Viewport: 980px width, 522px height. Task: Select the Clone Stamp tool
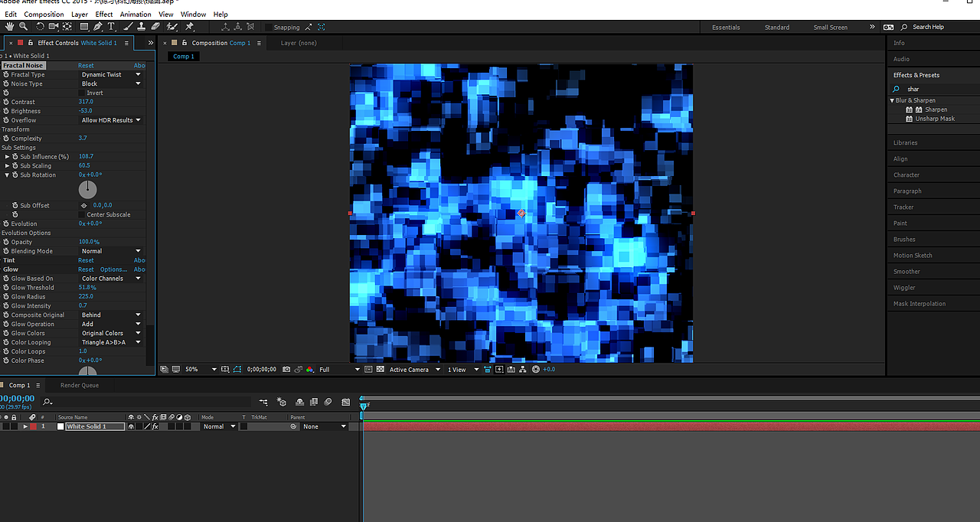[141, 27]
